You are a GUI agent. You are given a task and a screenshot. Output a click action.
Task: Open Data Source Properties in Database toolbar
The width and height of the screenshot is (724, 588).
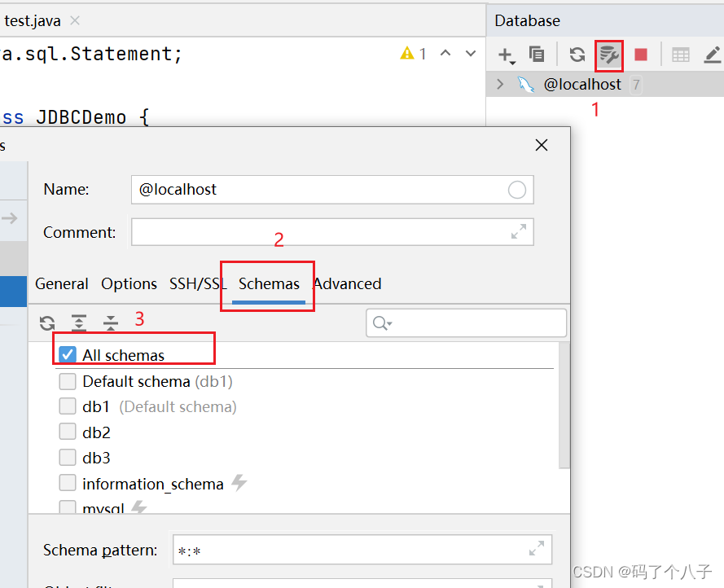[609, 54]
